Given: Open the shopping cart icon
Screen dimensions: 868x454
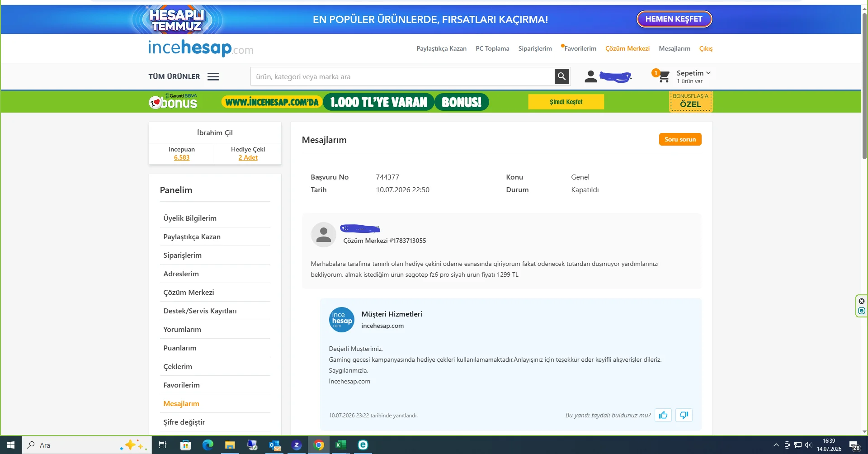Looking at the screenshot, I should pyautogui.click(x=664, y=76).
